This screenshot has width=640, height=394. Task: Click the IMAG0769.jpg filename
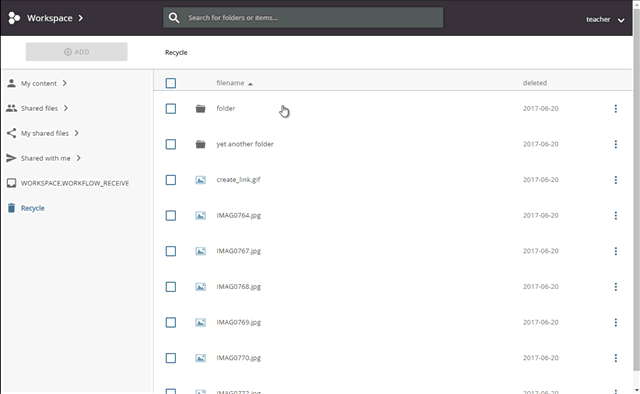[238, 322]
